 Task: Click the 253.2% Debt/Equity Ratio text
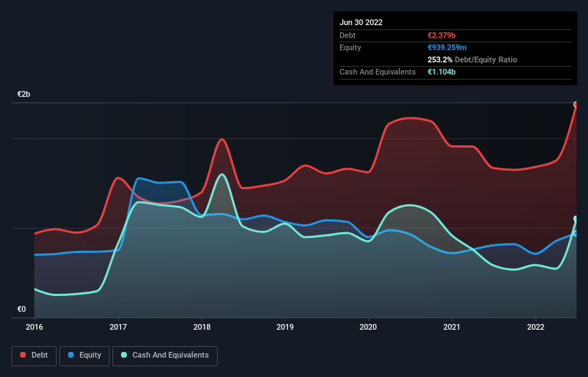coord(472,59)
